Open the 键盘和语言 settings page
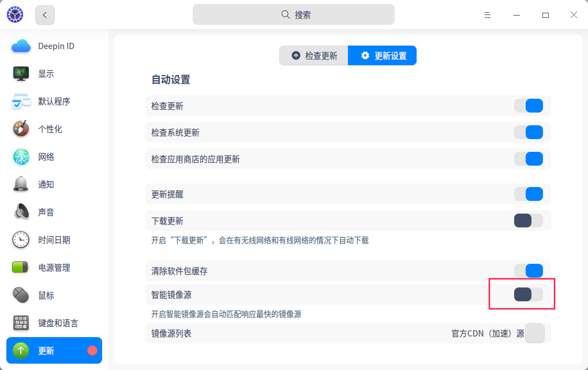Image resolution: width=588 pixels, height=370 pixels. (54, 323)
